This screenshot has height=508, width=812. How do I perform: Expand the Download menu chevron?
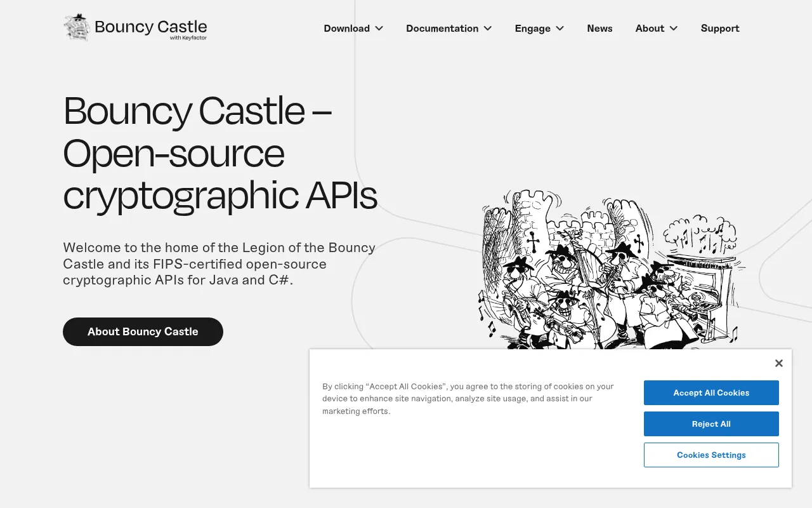point(379,29)
